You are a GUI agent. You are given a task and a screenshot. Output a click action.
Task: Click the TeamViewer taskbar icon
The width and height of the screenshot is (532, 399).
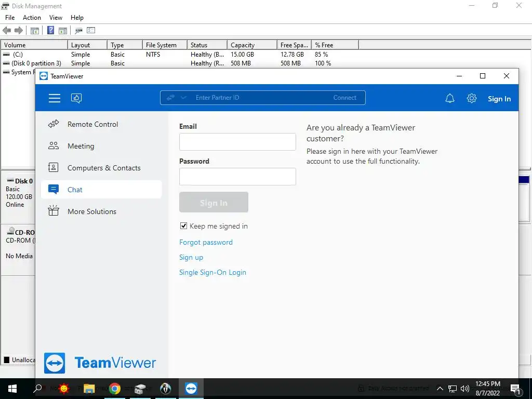191,389
